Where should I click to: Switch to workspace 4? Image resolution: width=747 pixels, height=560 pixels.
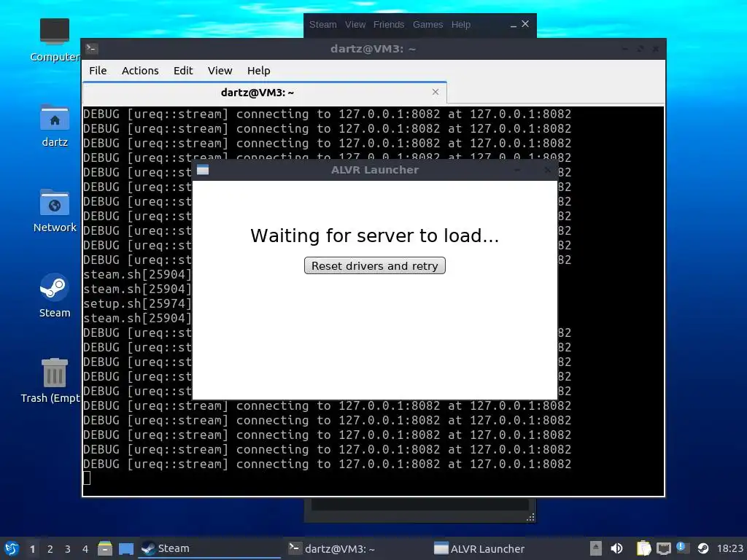85,549
